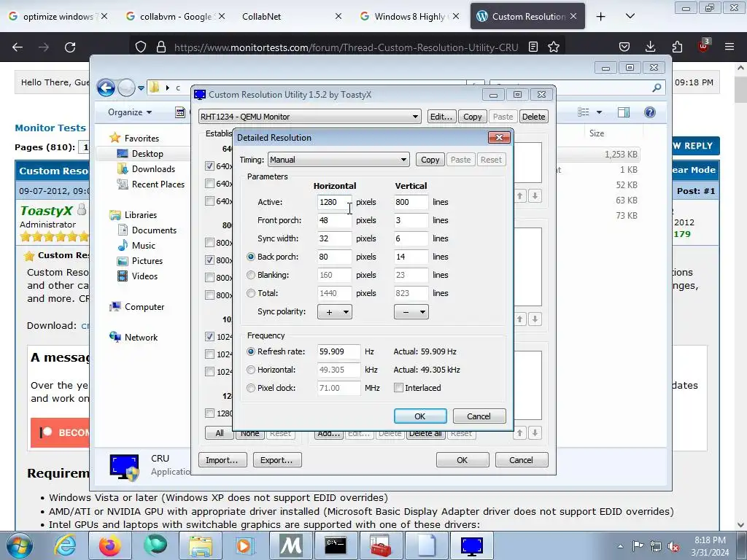Viewport: 747px width, 560px height.
Task: Reload the page in Firefox
Action: 70,47
